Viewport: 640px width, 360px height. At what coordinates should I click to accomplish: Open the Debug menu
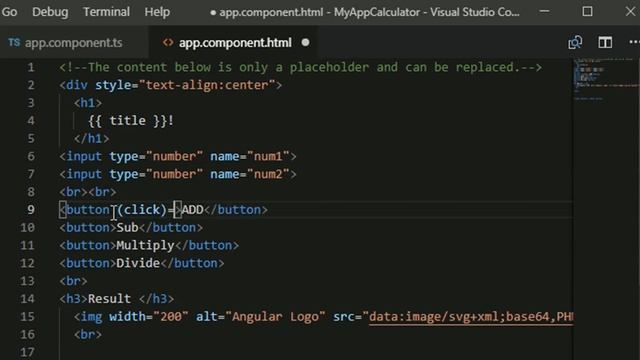pos(50,12)
